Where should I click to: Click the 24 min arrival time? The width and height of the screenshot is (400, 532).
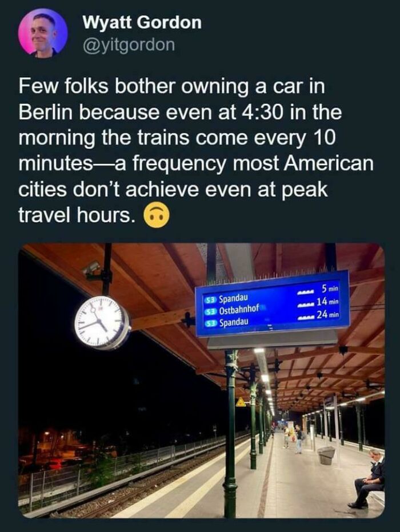(x=328, y=315)
